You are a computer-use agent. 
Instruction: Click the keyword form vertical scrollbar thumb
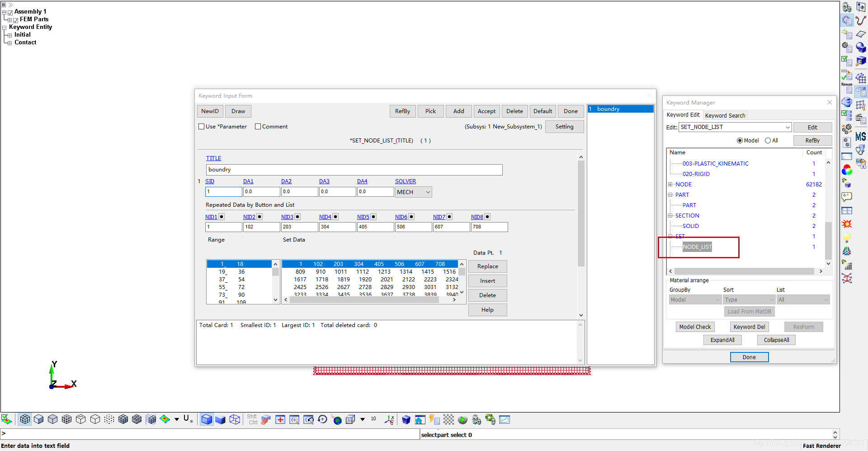pos(581,214)
